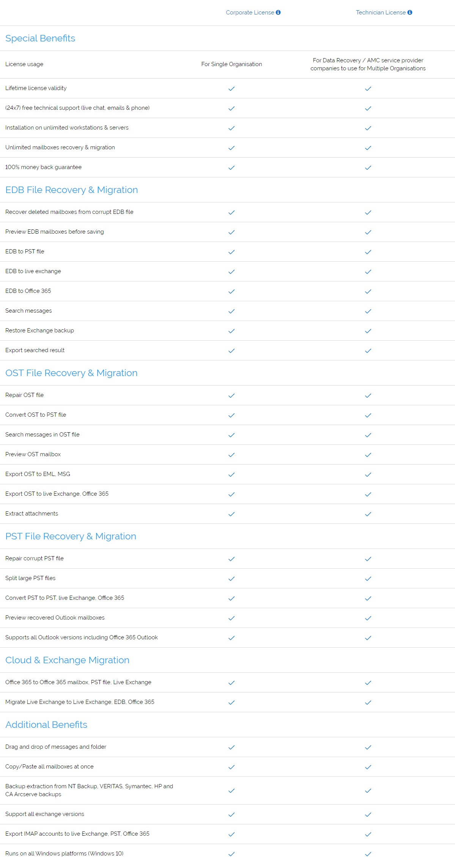Open the Technician License header link
Screen dimensions: 455x868
(381, 13)
